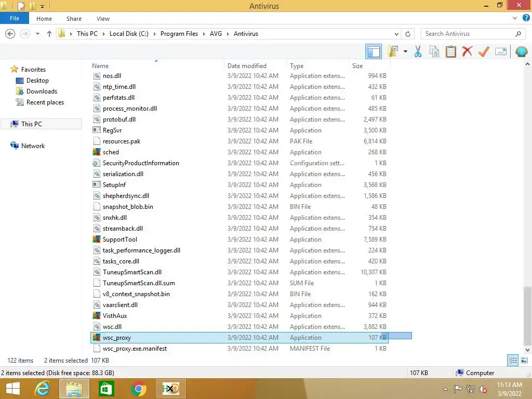The width and height of the screenshot is (532, 399).
Task: Open the folder options dropdown arrow
Action: coord(405,51)
